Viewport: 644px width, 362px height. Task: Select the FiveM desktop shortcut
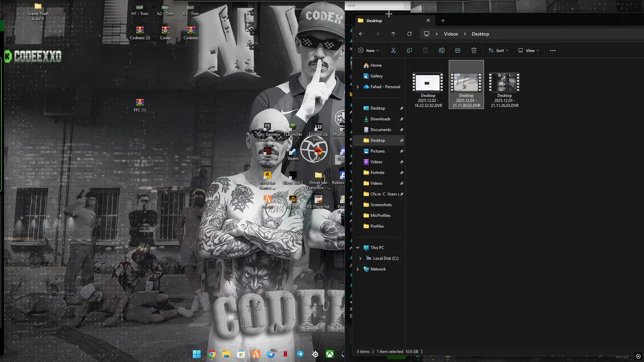click(x=267, y=203)
